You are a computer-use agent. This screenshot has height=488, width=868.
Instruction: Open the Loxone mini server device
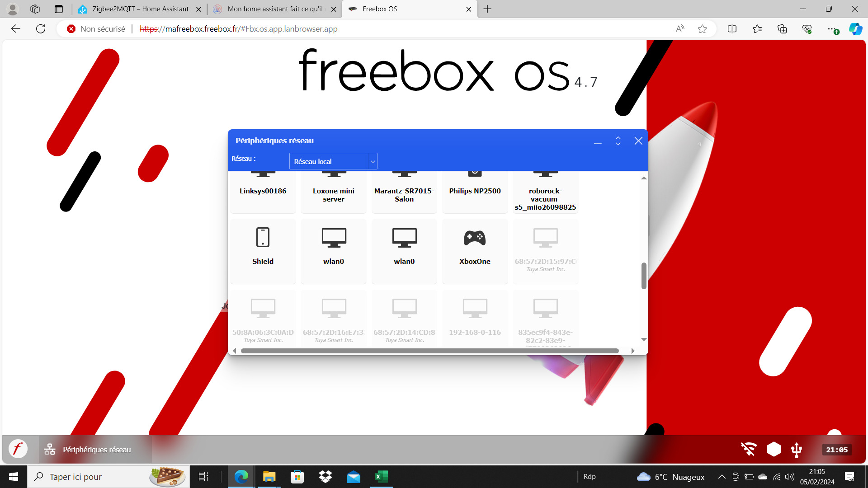coord(334,192)
